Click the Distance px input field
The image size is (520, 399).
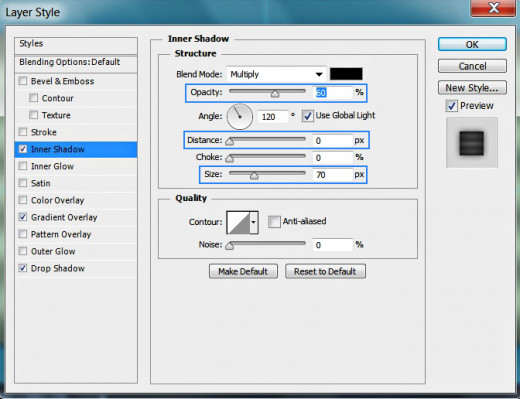click(333, 141)
